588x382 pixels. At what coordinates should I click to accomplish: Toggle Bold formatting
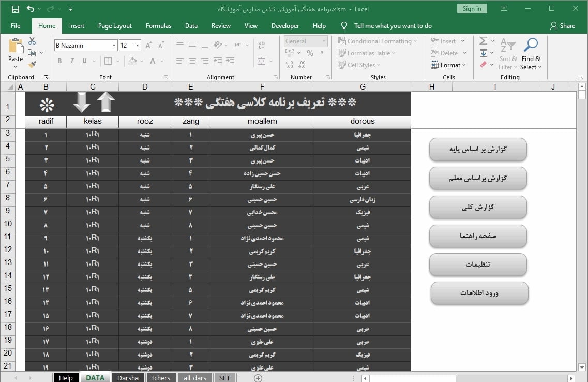click(59, 61)
